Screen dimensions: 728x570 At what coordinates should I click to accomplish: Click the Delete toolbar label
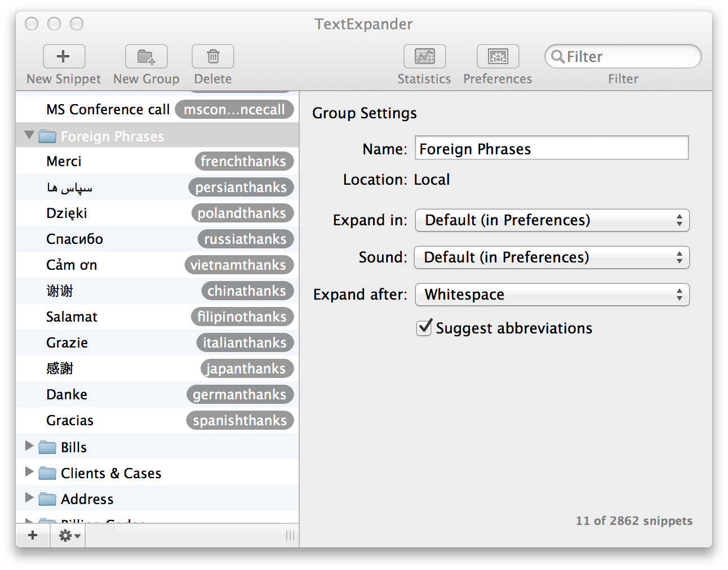213,79
